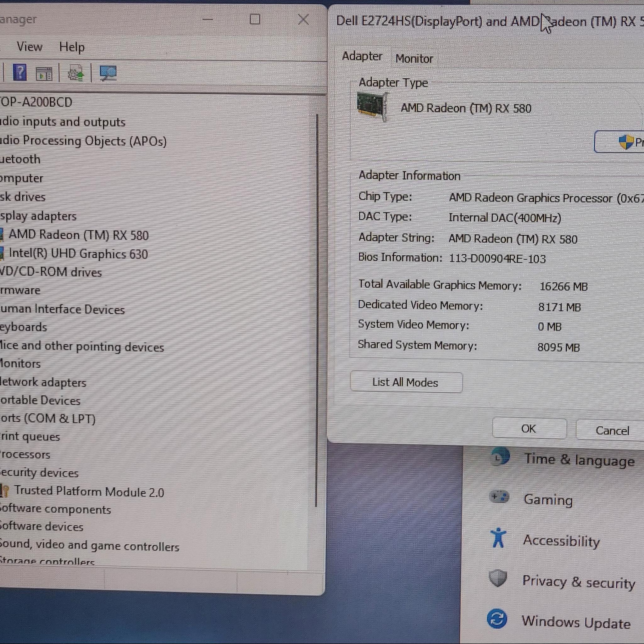Select the Display adapters category
The height and width of the screenshot is (644, 644).
[x=38, y=216]
